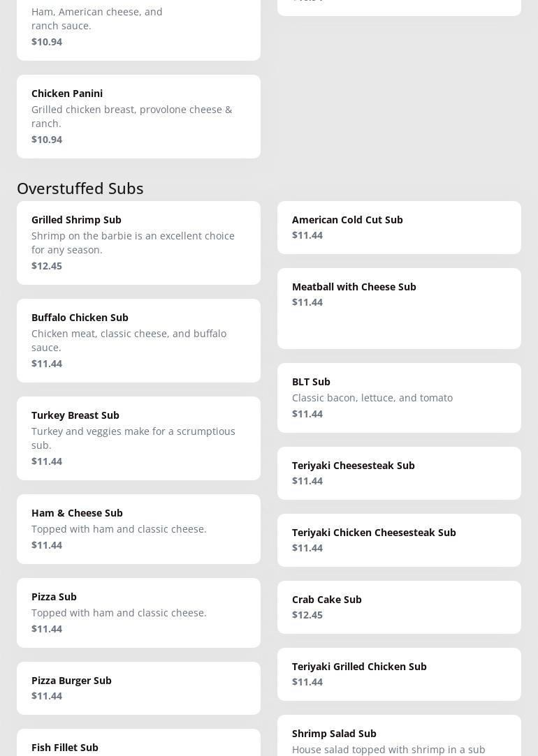Choose the BLT Sub card
This screenshot has width=538, height=756.
pos(399,397)
